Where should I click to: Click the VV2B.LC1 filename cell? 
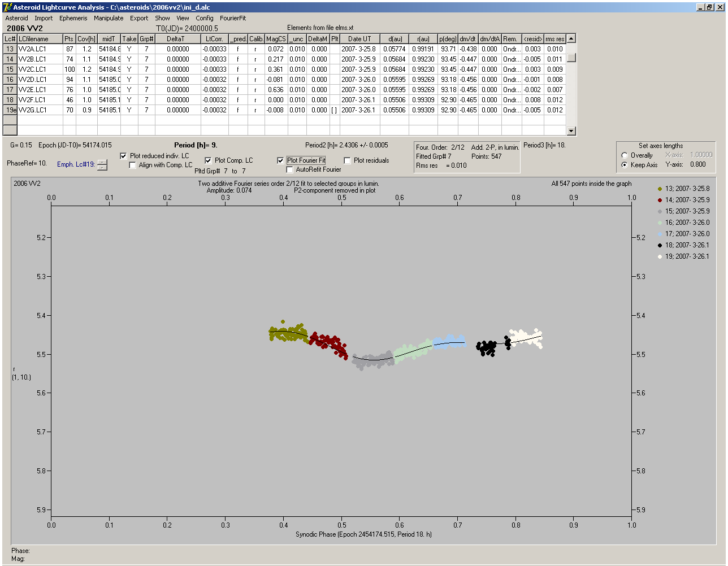[40, 59]
